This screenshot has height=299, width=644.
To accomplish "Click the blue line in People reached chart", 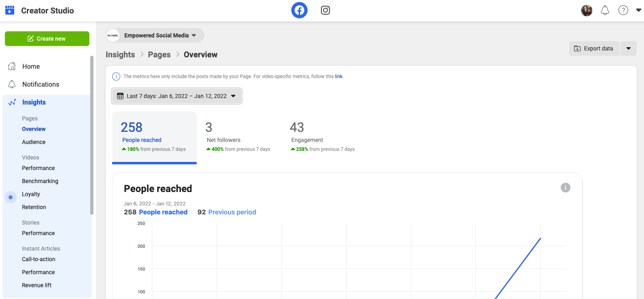I will pyautogui.click(x=518, y=268).
